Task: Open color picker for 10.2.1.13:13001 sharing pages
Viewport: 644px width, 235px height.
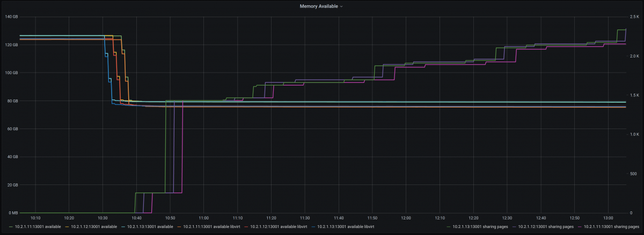Action: pyautogui.click(x=449, y=227)
